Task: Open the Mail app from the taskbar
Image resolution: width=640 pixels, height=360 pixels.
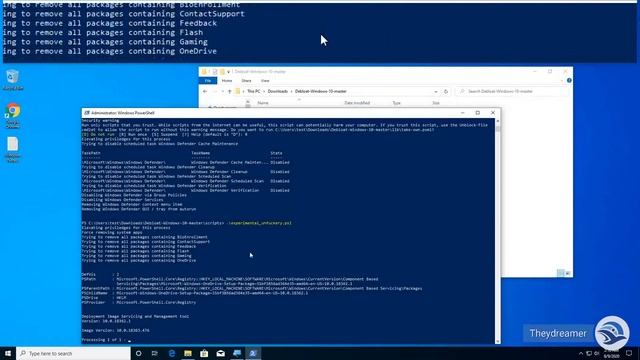Action: tap(220, 353)
